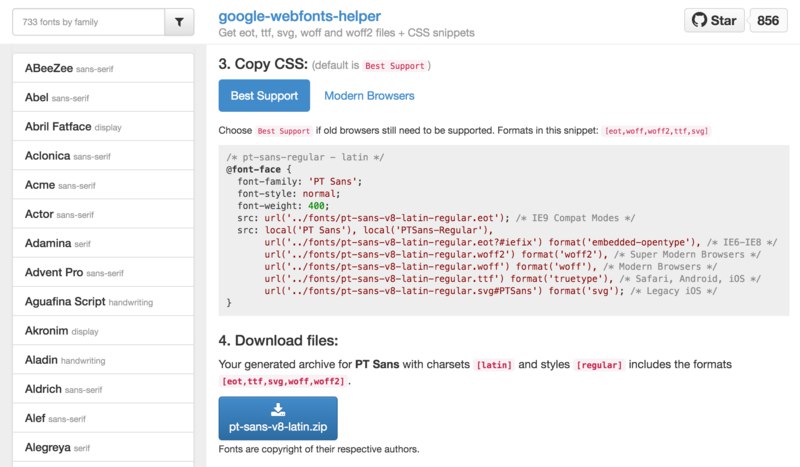This screenshot has height=467, width=800.
Task: Switch to Modern Browsers tab
Action: (369, 95)
